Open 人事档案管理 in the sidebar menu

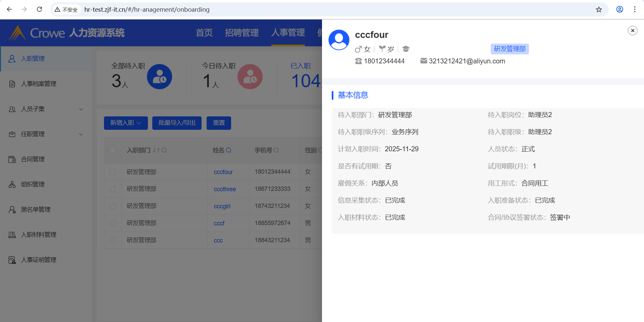pos(39,84)
